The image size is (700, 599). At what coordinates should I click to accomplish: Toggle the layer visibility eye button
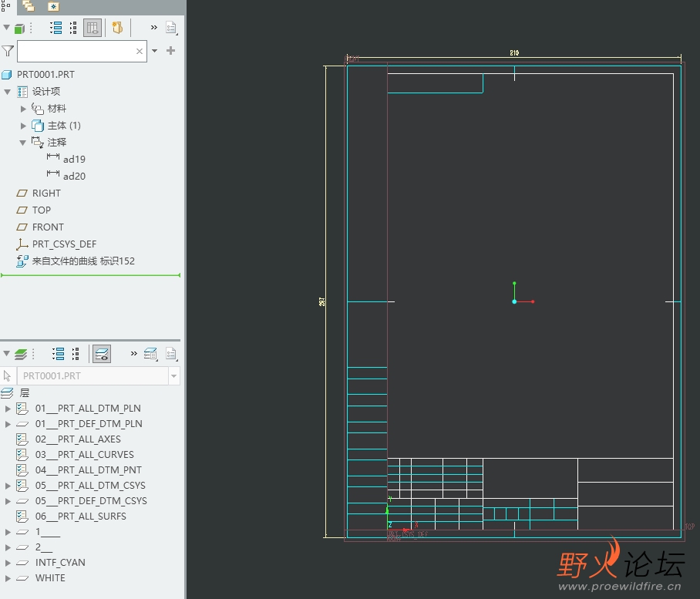[101, 354]
